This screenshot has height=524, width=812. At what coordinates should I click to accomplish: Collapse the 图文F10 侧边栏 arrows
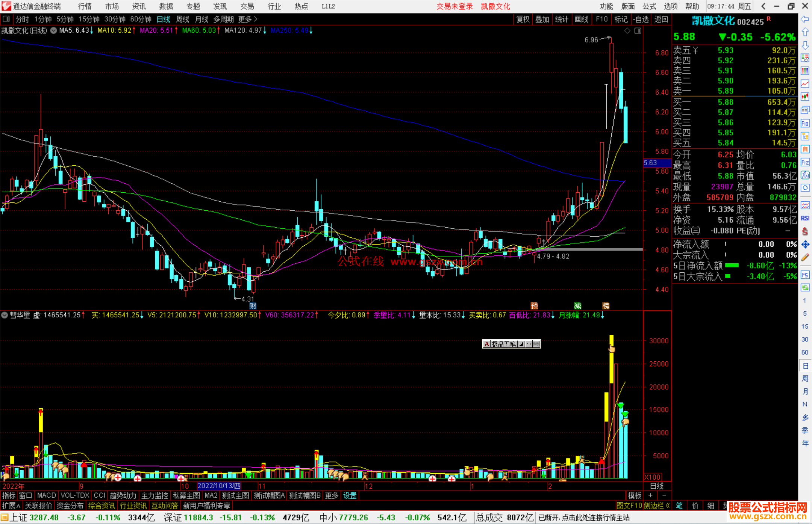pyautogui.click(x=668, y=506)
